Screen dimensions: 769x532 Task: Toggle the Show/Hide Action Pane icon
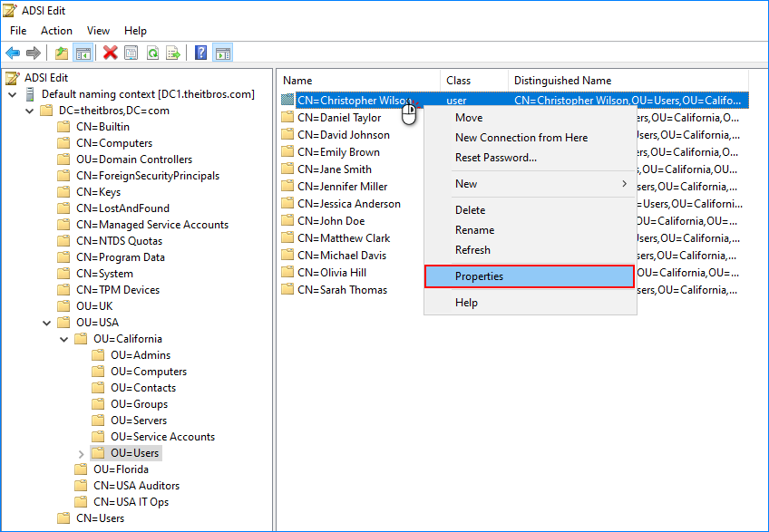click(x=223, y=53)
